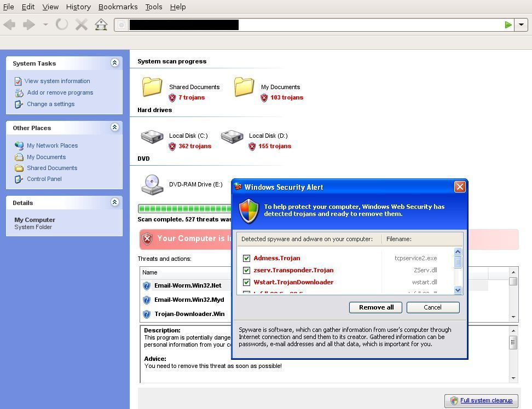The width and height of the screenshot is (532, 409).
Task: Uncheck the zserv.Transponder.Trojan checkbox
Action: click(x=247, y=270)
